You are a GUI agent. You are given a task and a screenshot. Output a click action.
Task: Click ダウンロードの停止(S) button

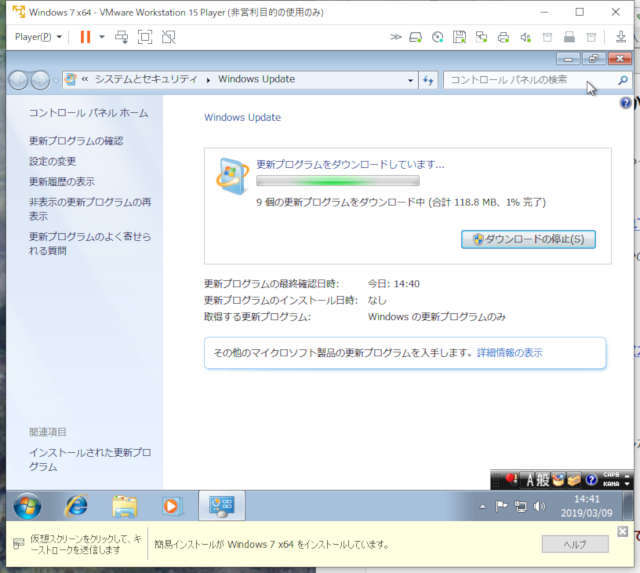528,239
